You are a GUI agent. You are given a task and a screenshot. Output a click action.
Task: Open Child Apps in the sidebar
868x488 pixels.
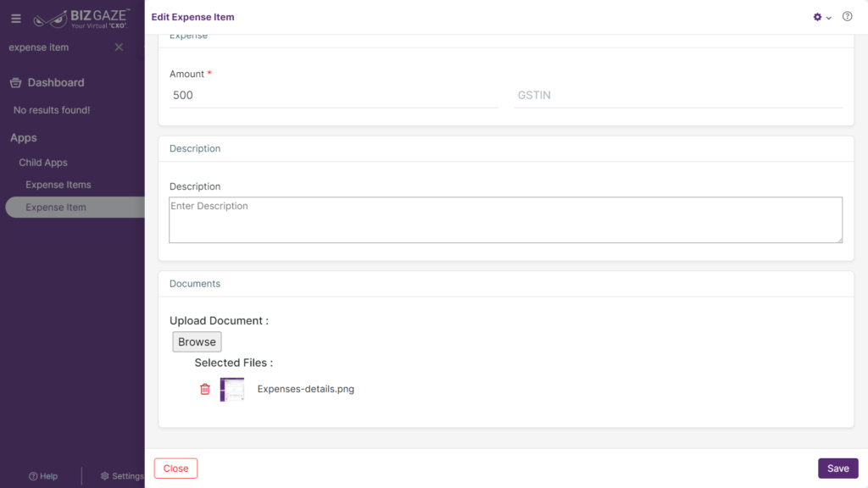coord(43,163)
